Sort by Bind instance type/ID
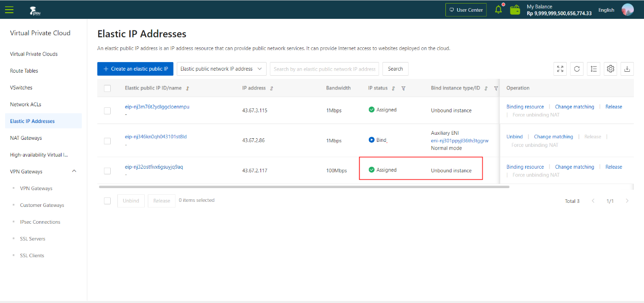 point(486,88)
